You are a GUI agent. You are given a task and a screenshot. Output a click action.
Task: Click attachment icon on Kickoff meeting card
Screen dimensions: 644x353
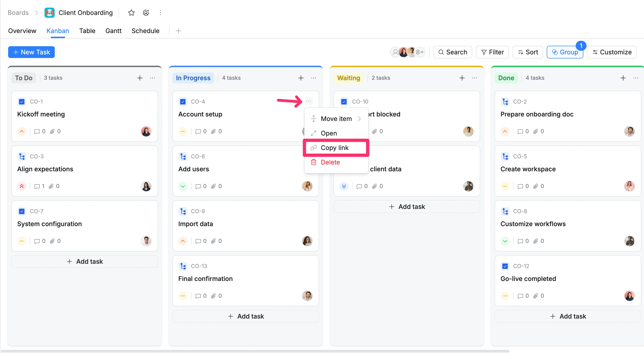coord(52,131)
